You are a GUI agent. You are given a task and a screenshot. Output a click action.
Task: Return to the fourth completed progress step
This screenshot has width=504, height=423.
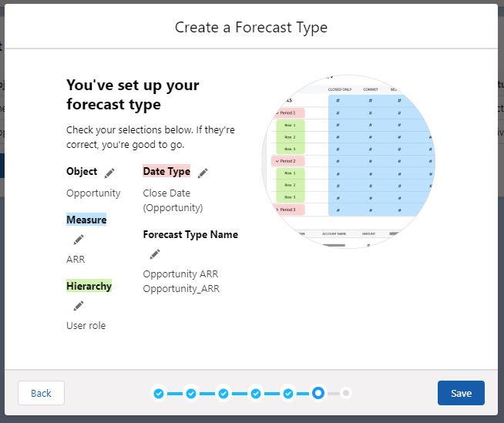tap(256, 394)
